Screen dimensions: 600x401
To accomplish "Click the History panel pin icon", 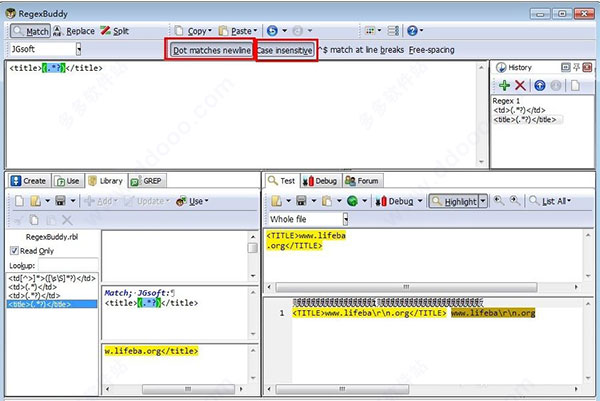I will pos(576,67).
